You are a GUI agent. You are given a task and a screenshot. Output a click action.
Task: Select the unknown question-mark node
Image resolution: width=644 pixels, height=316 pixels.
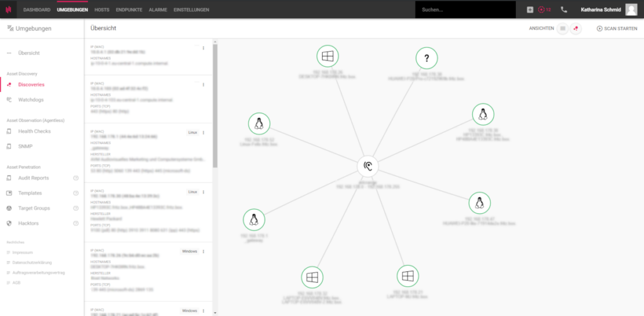click(427, 59)
